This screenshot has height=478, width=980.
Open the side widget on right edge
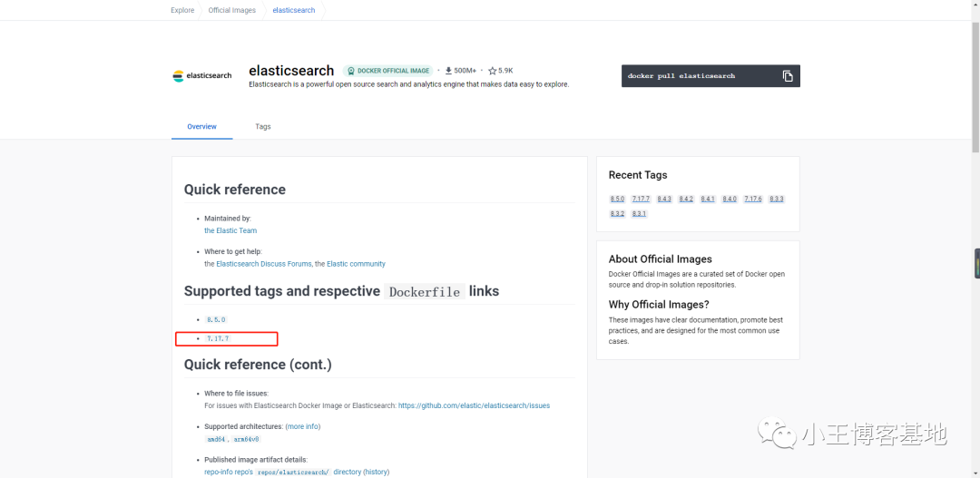click(x=976, y=264)
